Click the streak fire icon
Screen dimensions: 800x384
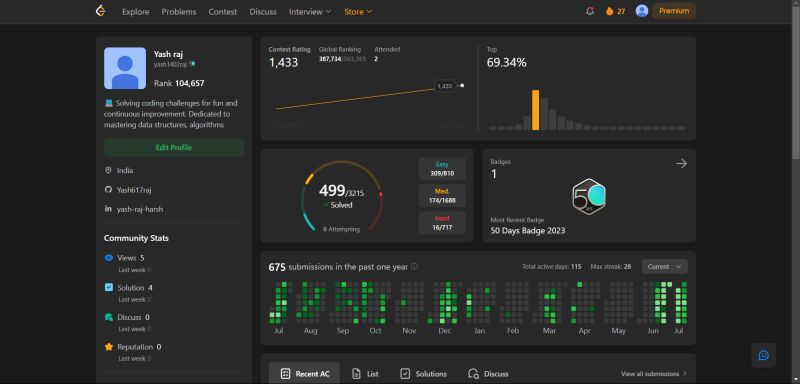point(609,11)
